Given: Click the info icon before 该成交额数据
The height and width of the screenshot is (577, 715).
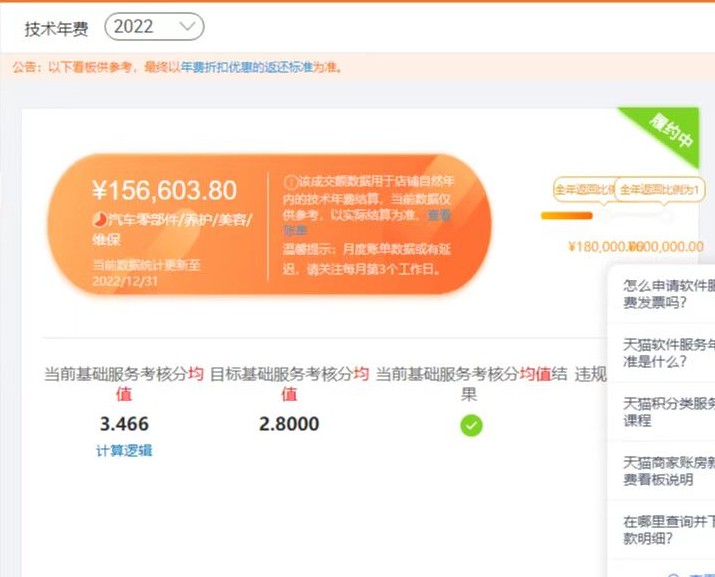Looking at the screenshot, I should 290,182.
